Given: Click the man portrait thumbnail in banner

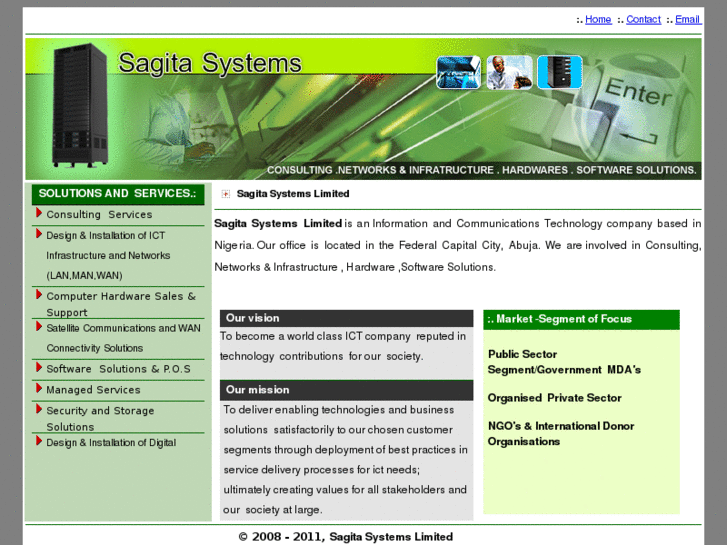Looking at the screenshot, I should click(x=509, y=72).
